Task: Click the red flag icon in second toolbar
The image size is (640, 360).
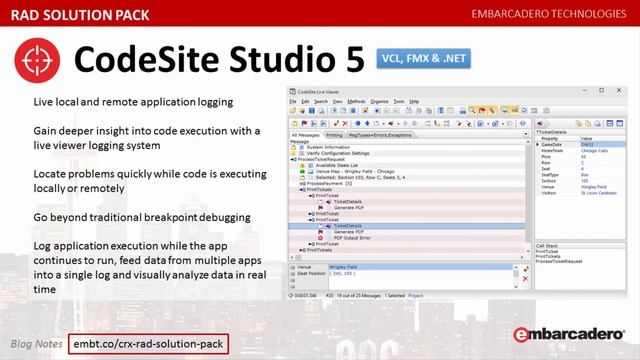Action: (304, 123)
